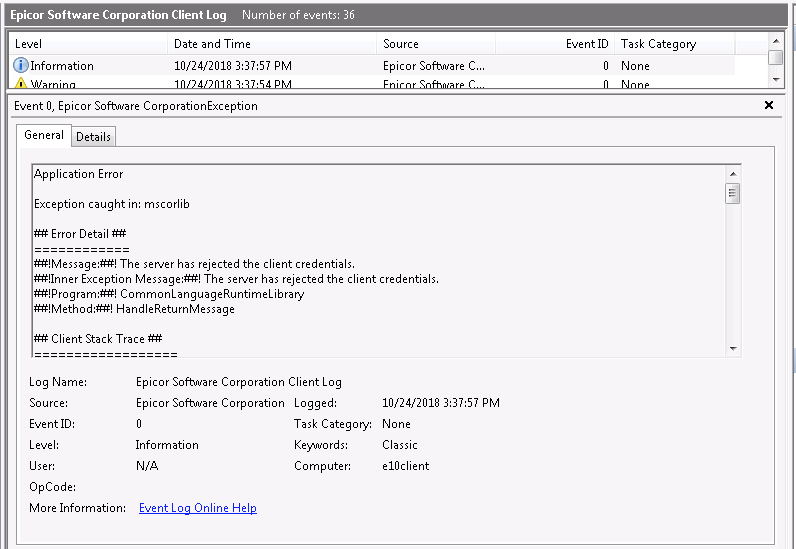The width and height of the screenshot is (796, 549).
Task: Switch to the Details tab
Action: click(x=93, y=137)
